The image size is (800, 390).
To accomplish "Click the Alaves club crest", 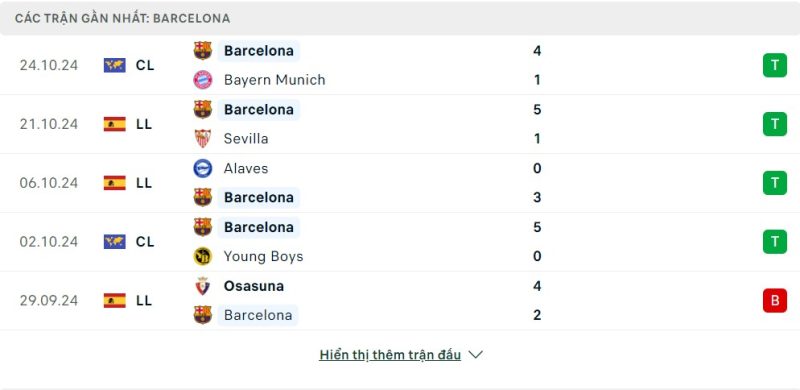I will (x=203, y=168).
